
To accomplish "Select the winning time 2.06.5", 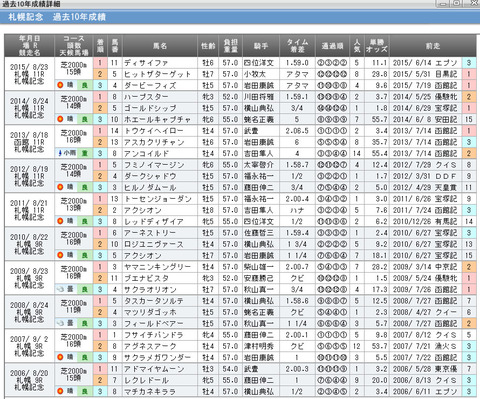I will click(297, 131).
